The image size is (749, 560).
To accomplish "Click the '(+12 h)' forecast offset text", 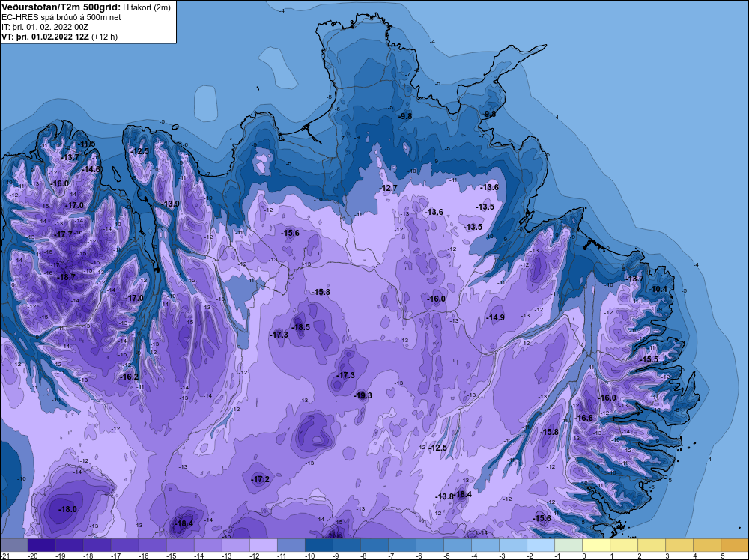I will 104,37.
